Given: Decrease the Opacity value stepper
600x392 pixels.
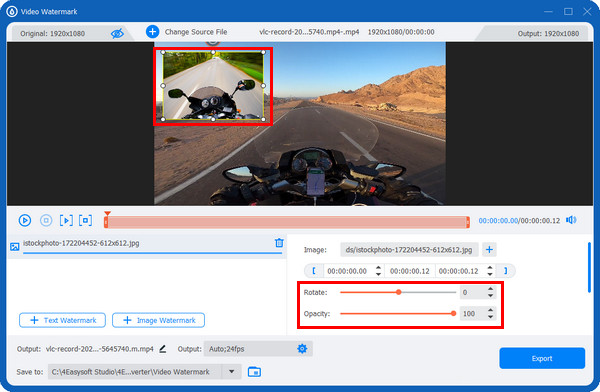Looking at the screenshot, I should click(491, 317).
